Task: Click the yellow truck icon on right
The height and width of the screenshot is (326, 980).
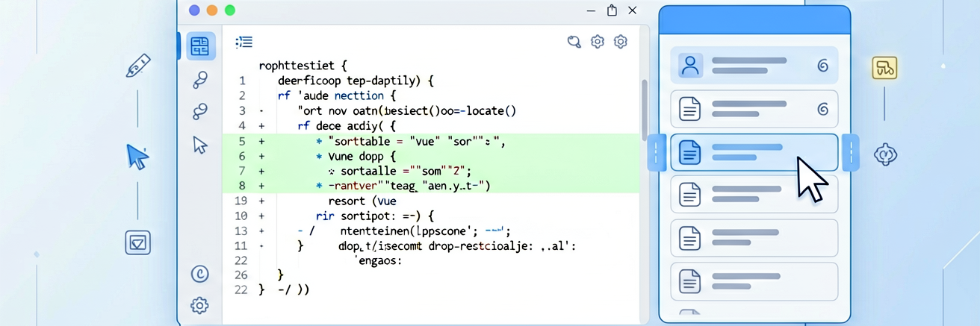Action: pyautogui.click(x=885, y=68)
